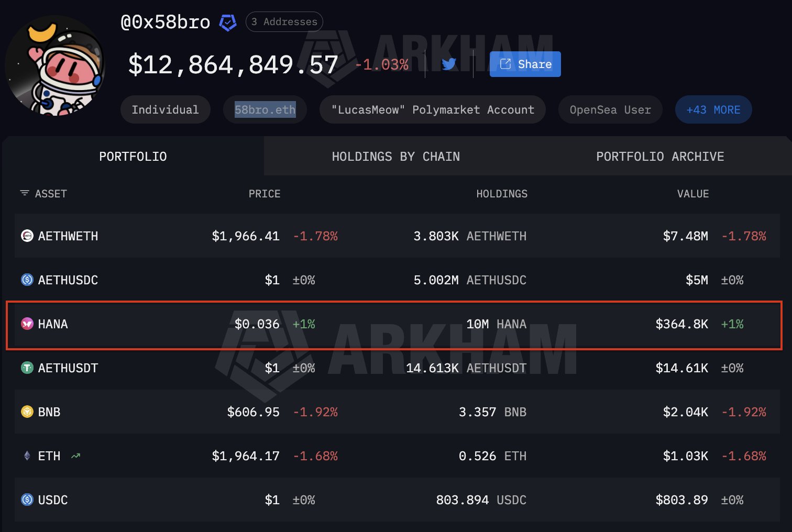792x532 pixels.
Task: Click the 58bro.eth tag
Action: [x=265, y=110]
